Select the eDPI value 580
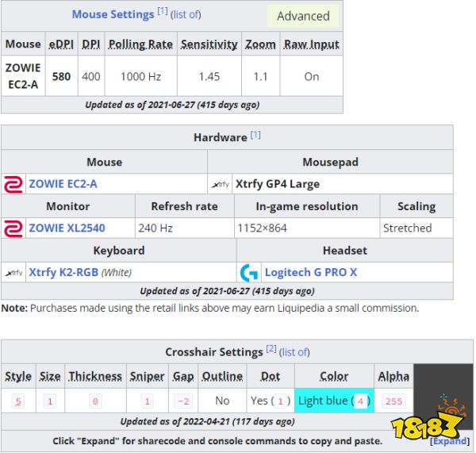The height and width of the screenshot is (453, 476). point(61,76)
